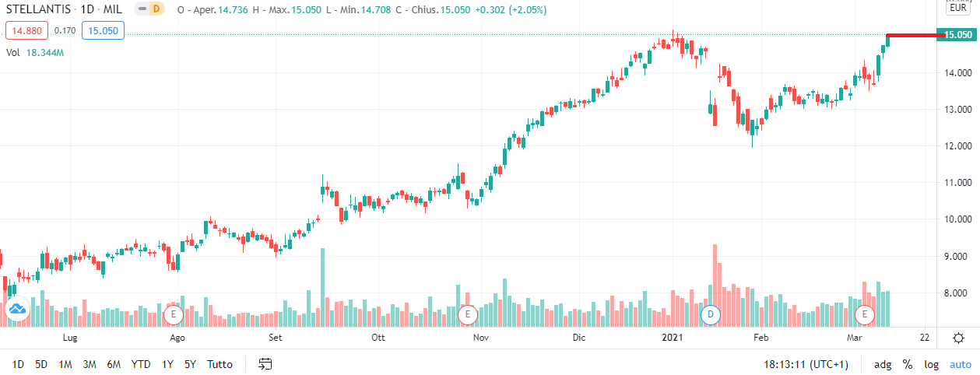Click the Vol 18.344M indicator label

point(35,53)
